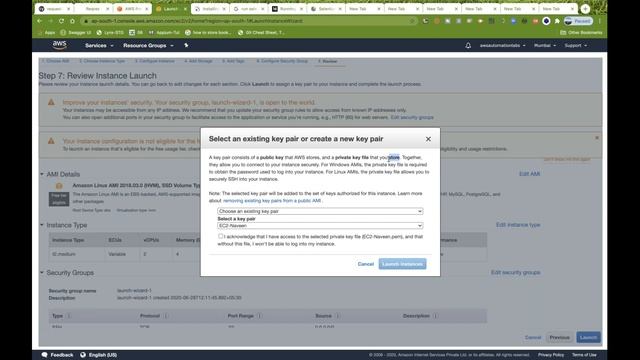640x360 pixels.
Task: Go to wizard step 3 Configure Instance
Action: click(x=155, y=61)
